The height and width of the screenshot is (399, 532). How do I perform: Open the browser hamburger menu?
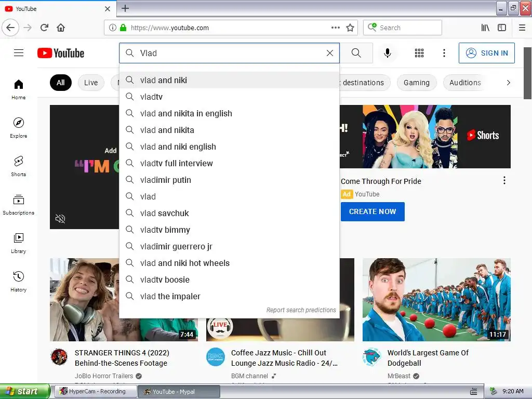tap(522, 28)
